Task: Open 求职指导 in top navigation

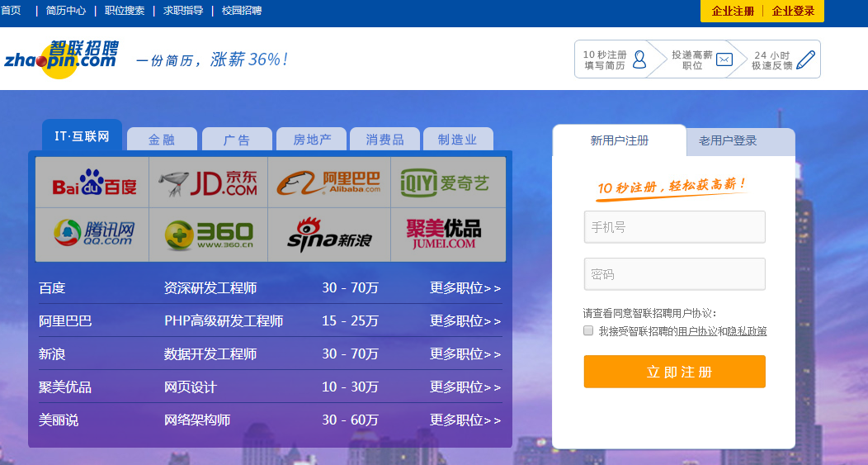Action: (x=183, y=11)
